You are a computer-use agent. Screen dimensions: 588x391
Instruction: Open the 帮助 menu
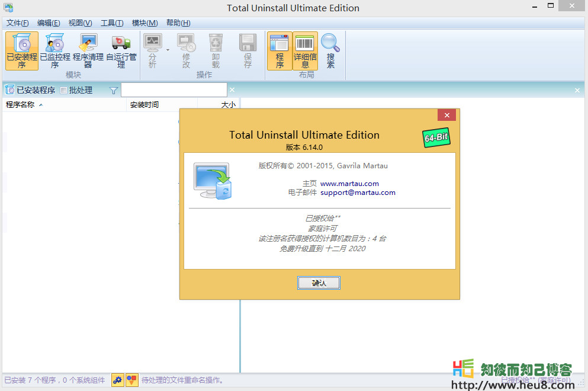coord(178,23)
